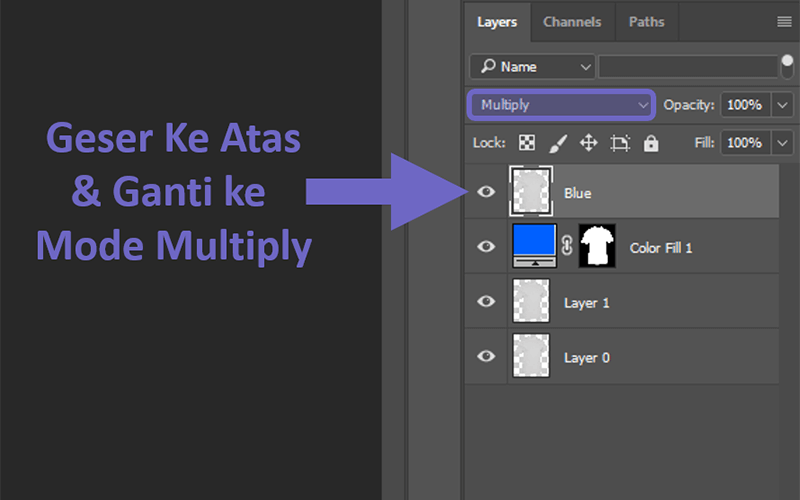Hide Layer 0 visibility eye
Image resolution: width=800 pixels, height=500 pixels.
tap(486, 356)
